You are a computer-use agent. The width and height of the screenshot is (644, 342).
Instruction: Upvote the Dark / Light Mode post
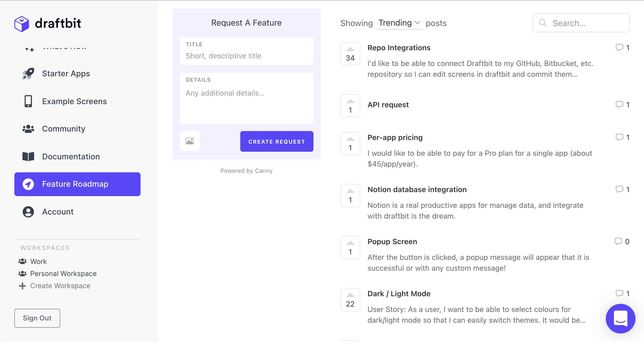tap(350, 300)
